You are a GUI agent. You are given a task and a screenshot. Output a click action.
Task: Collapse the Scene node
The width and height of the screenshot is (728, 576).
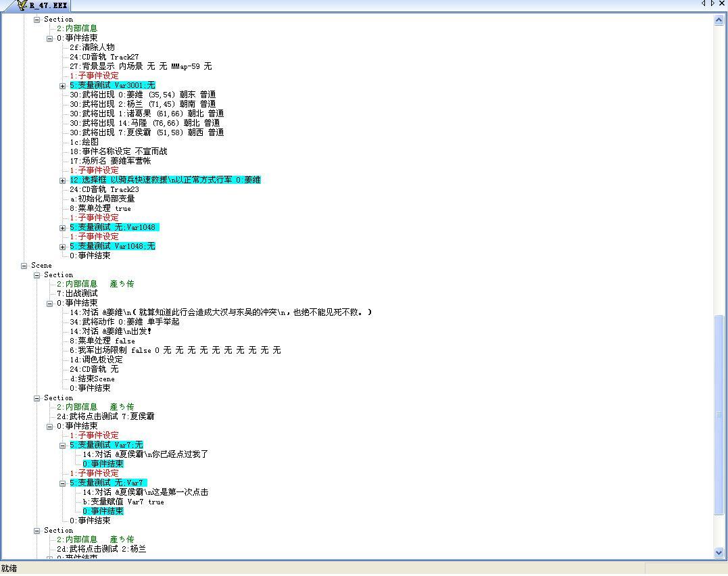click(24, 266)
